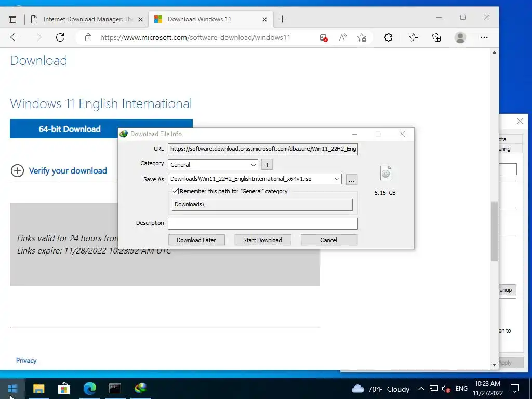The image size is (532, 399).
Task: Open the Category dropdown showing General
Action: 212,165
